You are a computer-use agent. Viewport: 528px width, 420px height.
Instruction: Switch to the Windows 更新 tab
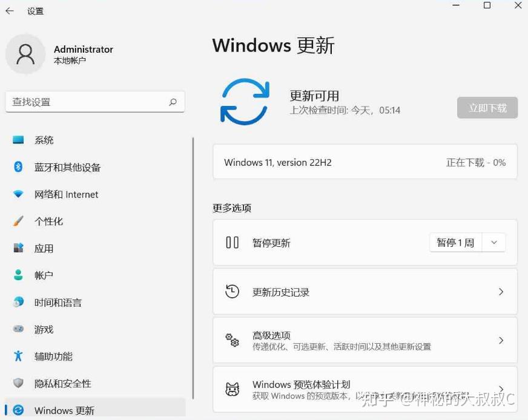[x=64, y=410]
